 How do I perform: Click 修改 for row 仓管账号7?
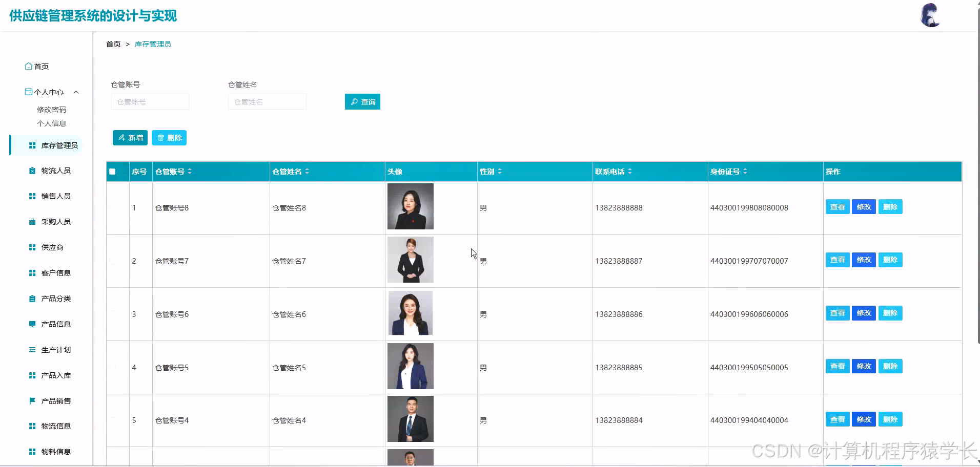coord(864,260)
